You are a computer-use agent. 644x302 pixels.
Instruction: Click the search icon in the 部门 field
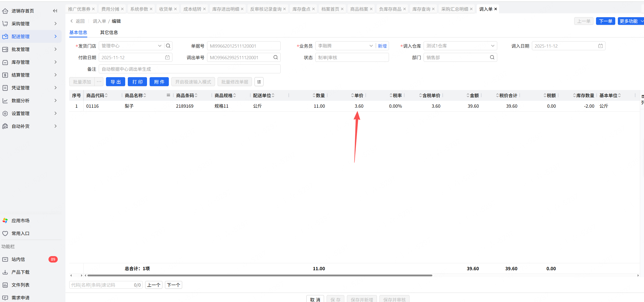(x=492, y=57)
